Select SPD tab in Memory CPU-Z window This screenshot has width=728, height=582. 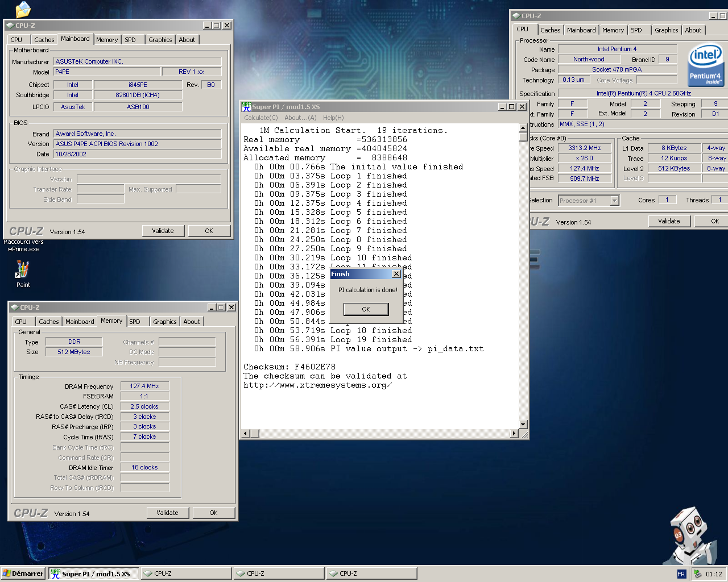[x=135, y=322]
